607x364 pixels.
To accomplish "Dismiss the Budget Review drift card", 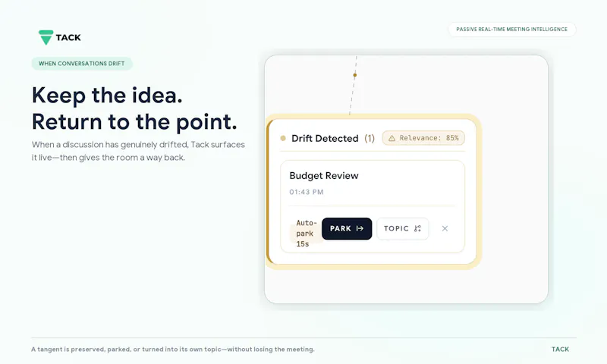I will click(445, 228).
